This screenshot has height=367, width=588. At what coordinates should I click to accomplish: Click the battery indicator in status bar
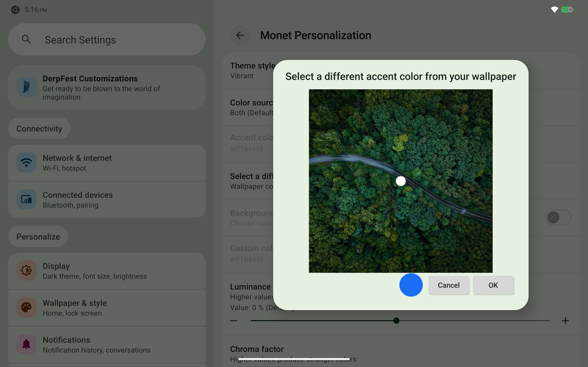(567, 10)
